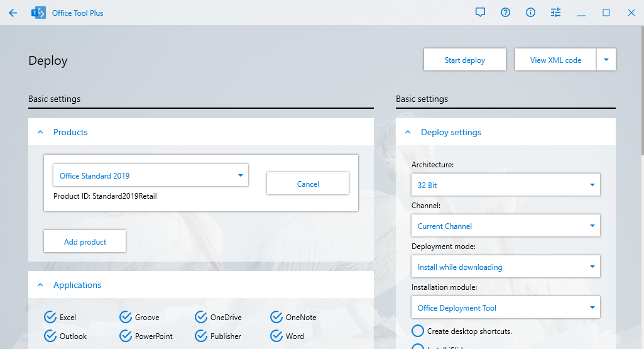The width and height of the screenshot is (644, 349).
Task: Open the Install while downloading dropdown
Action: click(x=506, y=267)
